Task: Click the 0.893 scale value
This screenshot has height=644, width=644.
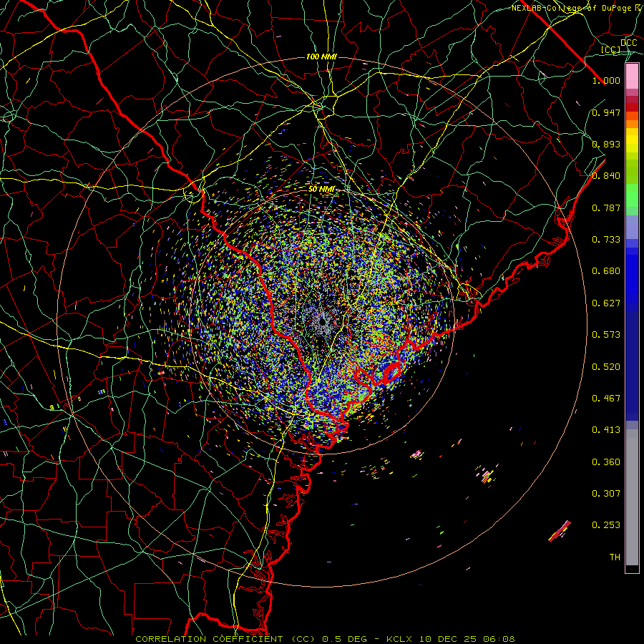Action: 606,144
